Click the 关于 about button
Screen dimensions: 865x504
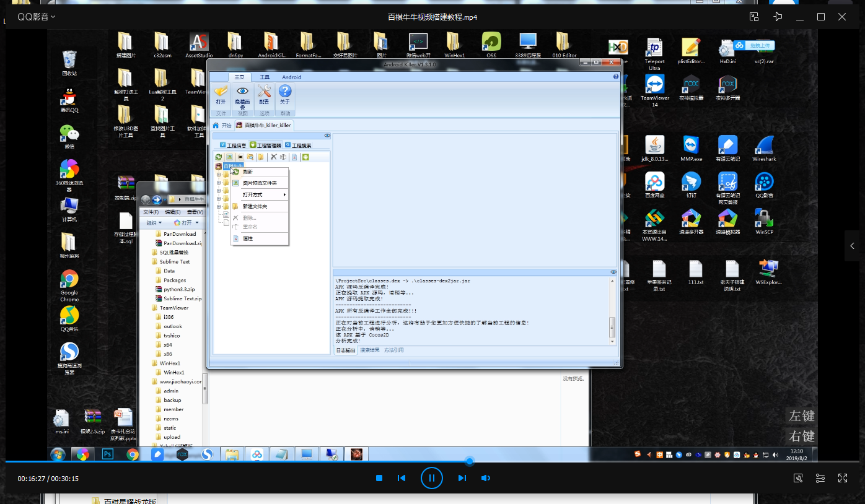[284, 95]
